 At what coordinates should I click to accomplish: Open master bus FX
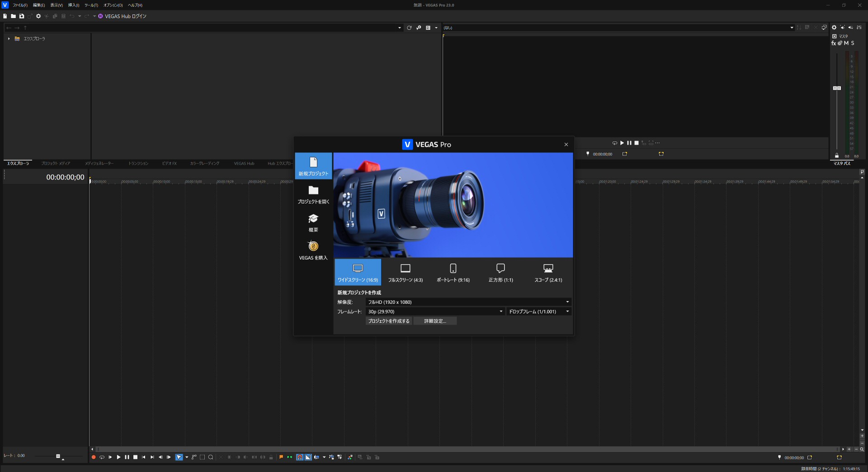(834, 43)
